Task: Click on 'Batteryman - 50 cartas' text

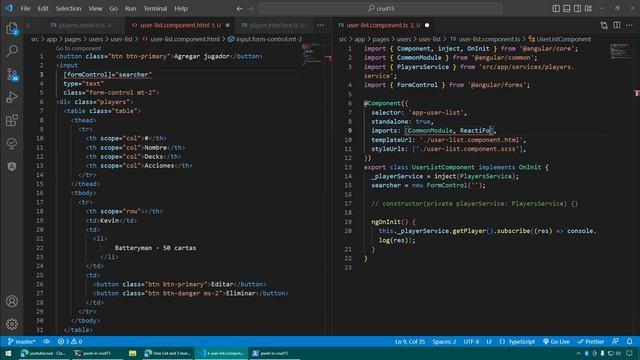Action: pos(155,248)
